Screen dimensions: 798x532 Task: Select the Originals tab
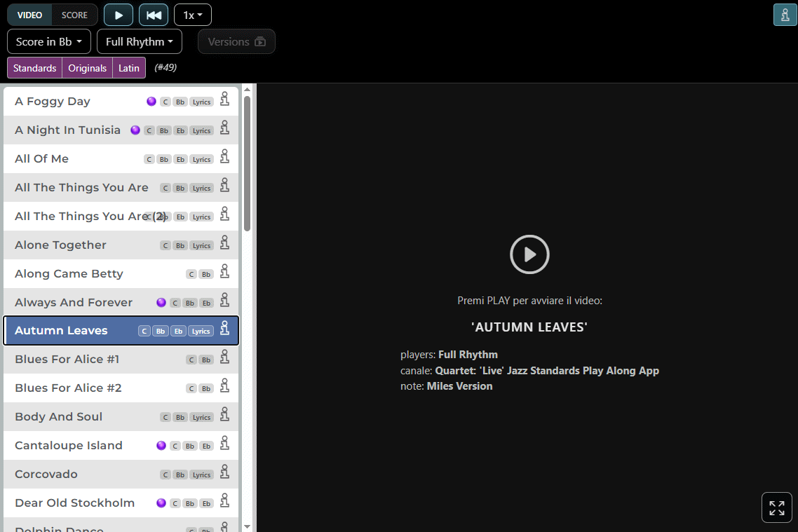[87, 68]
